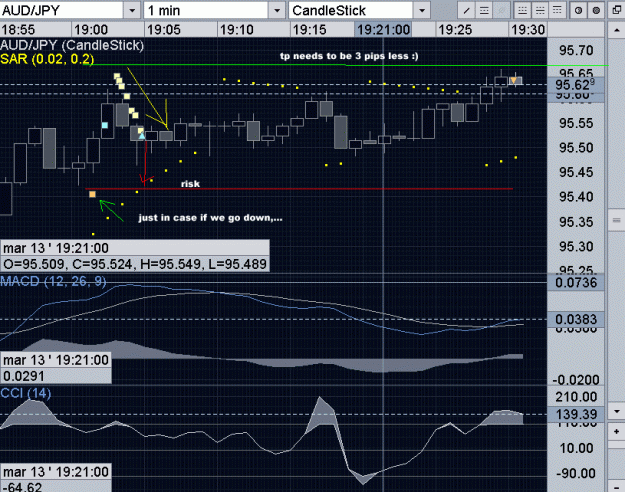Screen dimensions: 625x492
Task: Click the 95.35 price axis label
Action: (x=576, y=222)
